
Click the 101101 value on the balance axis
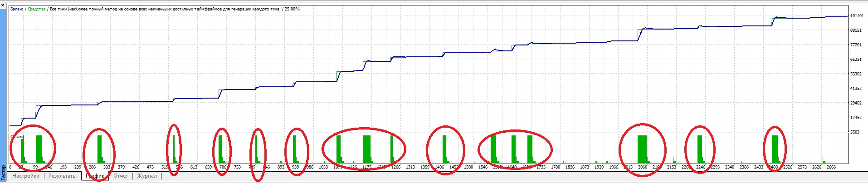857,16
